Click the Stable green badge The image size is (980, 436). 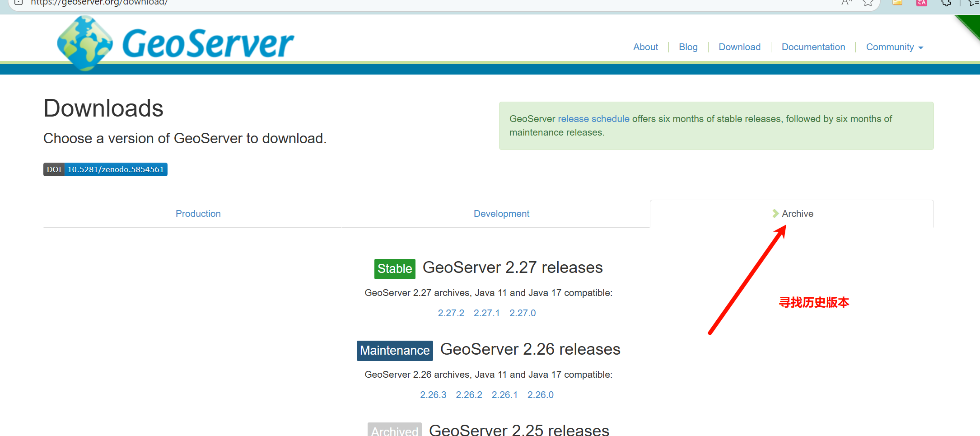(x=395, y=269)
